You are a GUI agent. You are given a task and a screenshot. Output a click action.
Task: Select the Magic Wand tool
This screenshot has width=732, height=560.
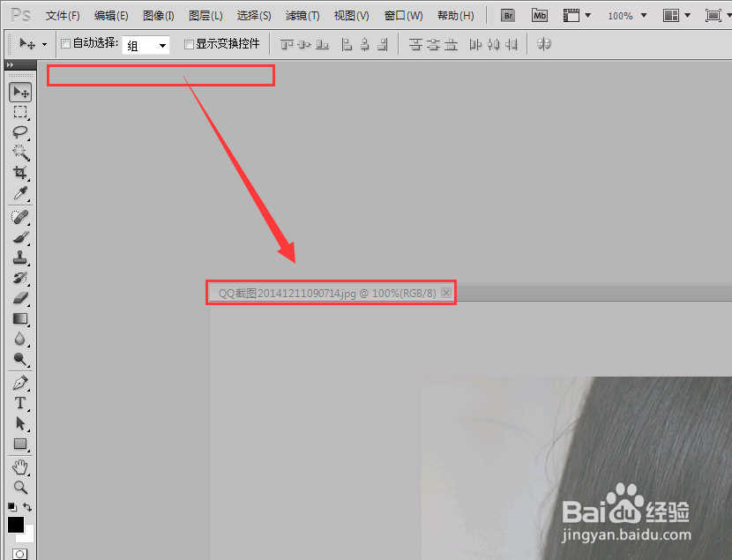[20, 153]
